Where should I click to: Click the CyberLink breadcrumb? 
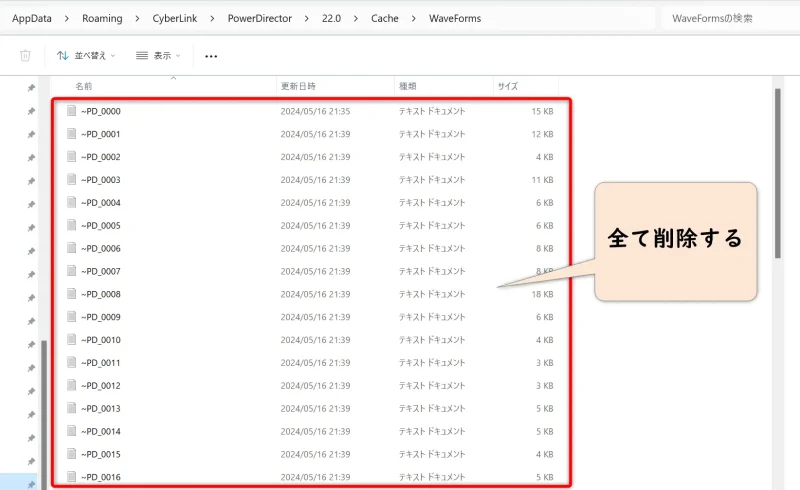[174, 18]
